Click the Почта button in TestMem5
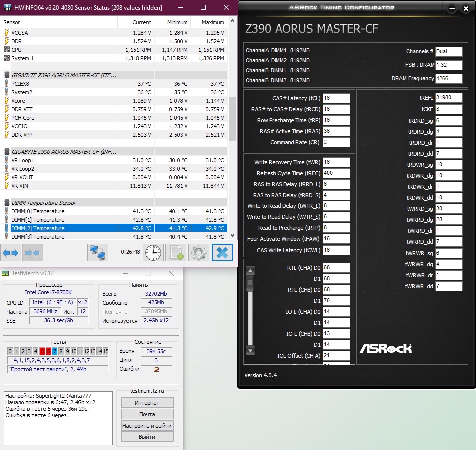 click(x=147, y=414)
